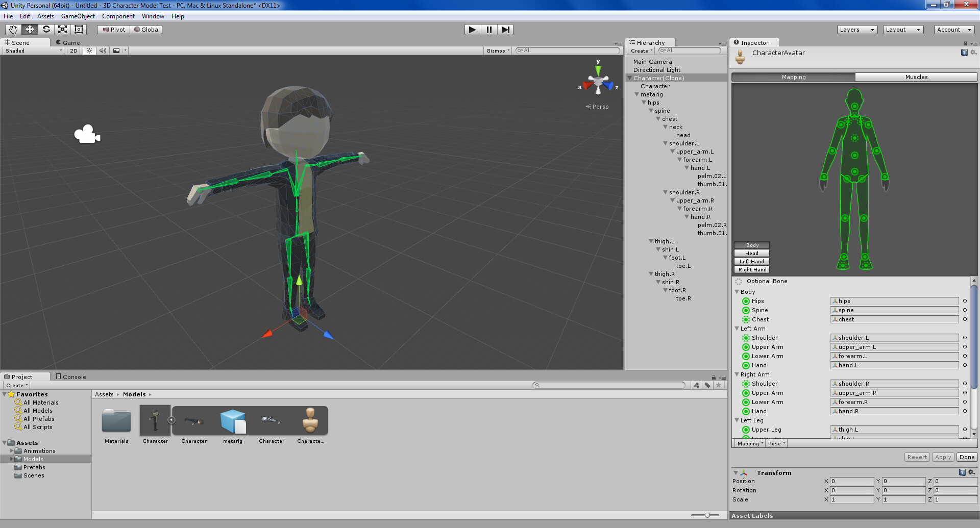980x528 pixels.
Task: Collapse the metarig hierarchy node
Action: coord(636,94)
